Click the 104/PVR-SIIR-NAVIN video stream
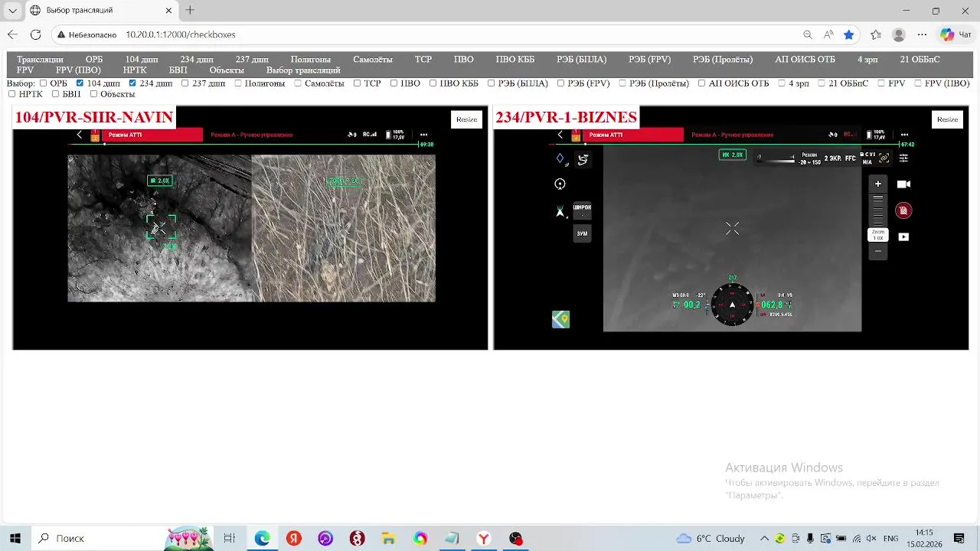Viewport: 980px width, 551px height. point(251,228)
